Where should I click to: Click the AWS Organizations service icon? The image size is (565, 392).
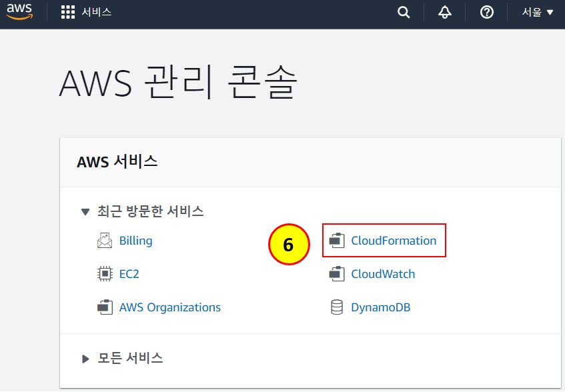point(105,307)
